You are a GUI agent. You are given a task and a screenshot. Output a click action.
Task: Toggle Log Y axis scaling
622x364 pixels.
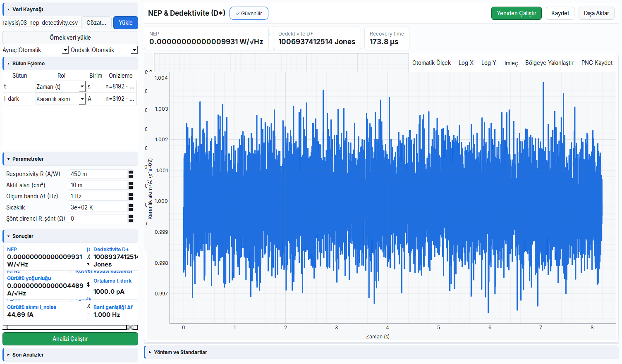point(488,63)
